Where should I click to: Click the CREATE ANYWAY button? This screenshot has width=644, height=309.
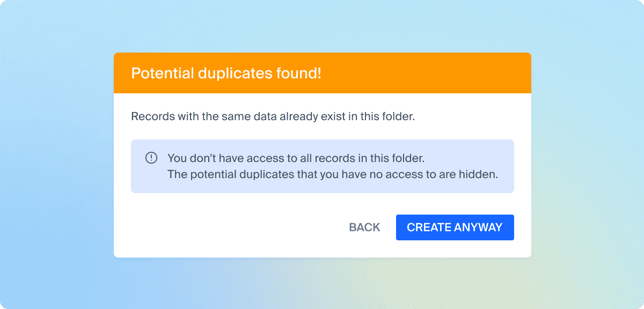(x=455, y=227)
